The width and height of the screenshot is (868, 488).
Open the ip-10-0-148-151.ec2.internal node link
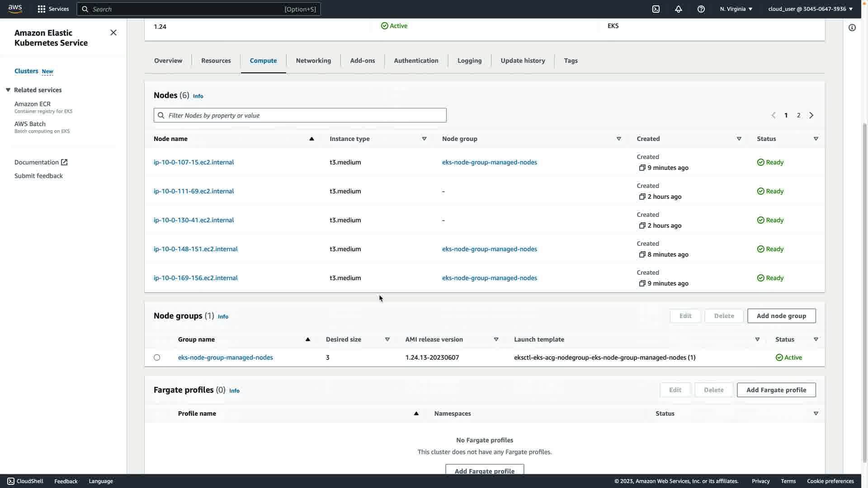pos(195,249)
